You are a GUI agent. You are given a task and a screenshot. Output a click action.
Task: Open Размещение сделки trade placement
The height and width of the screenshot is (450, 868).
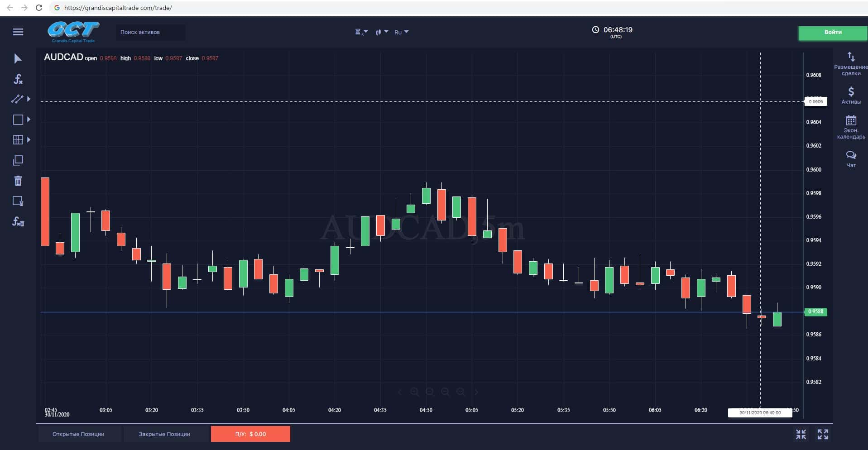coord(851,64)
